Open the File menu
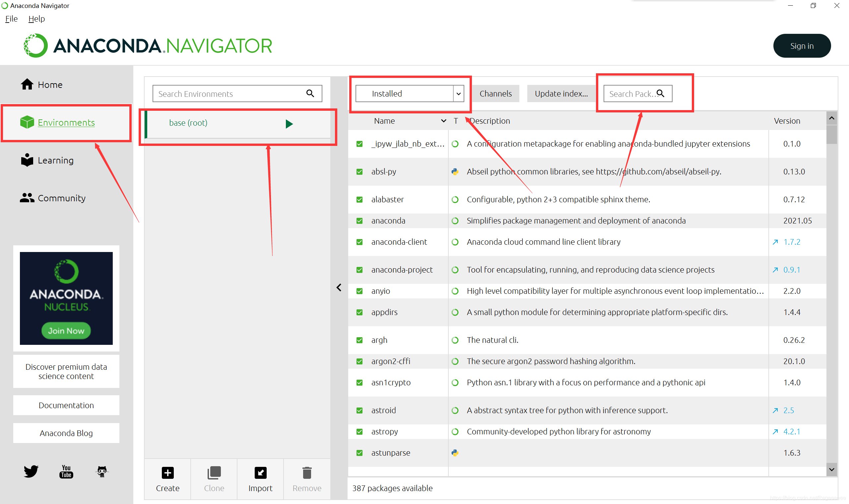Viewport: 849px width, 504px height. (11, 19)
